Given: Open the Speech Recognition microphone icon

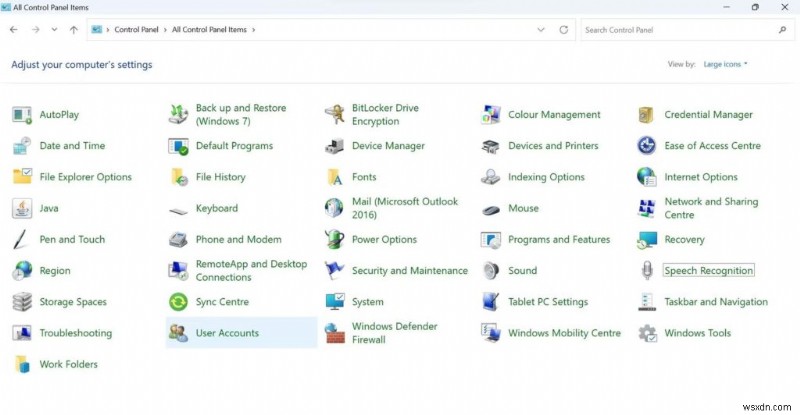Looking at the screenshot, I should (x=647, y=271).
